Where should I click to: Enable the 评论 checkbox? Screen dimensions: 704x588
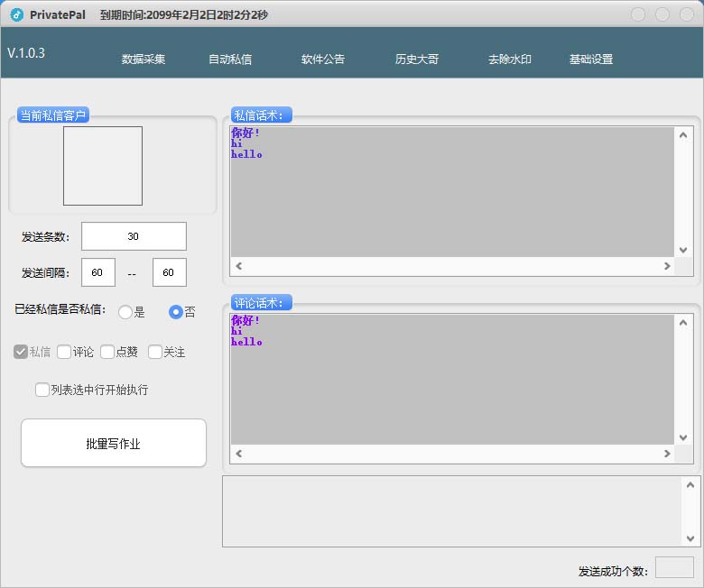pos(64,352)
